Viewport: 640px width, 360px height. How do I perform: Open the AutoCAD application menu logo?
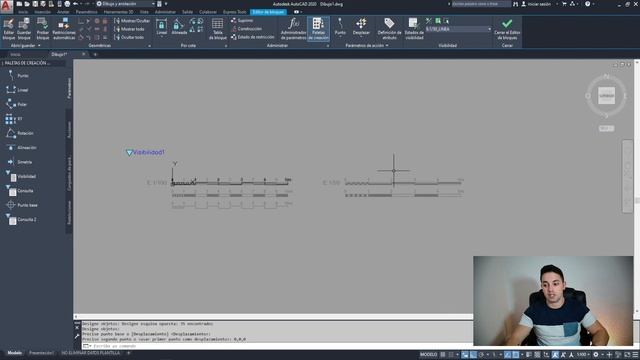(x=6, y=6)
